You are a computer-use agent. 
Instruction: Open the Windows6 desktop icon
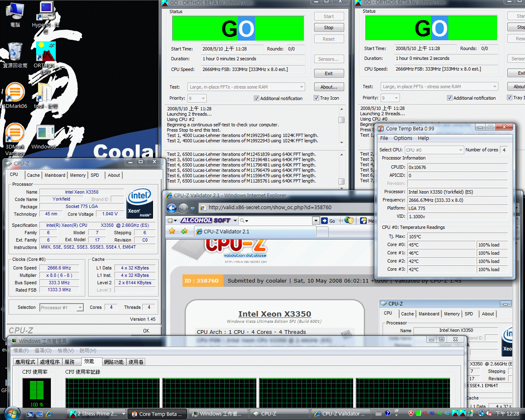45,137
